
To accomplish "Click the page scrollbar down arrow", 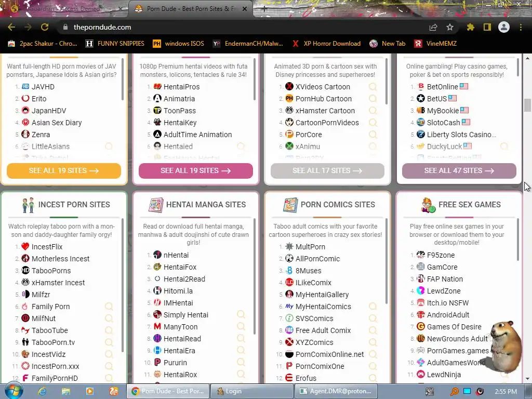I will tap(527, 379).
